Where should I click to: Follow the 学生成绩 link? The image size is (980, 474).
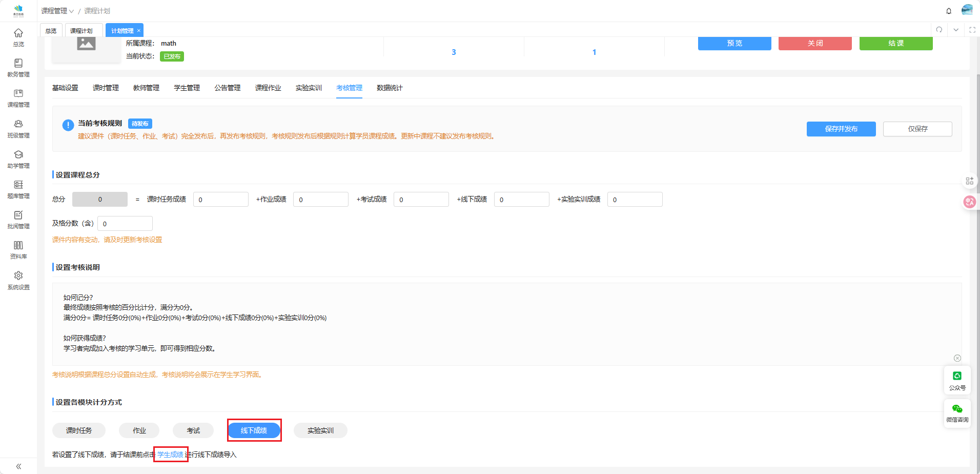170,455
